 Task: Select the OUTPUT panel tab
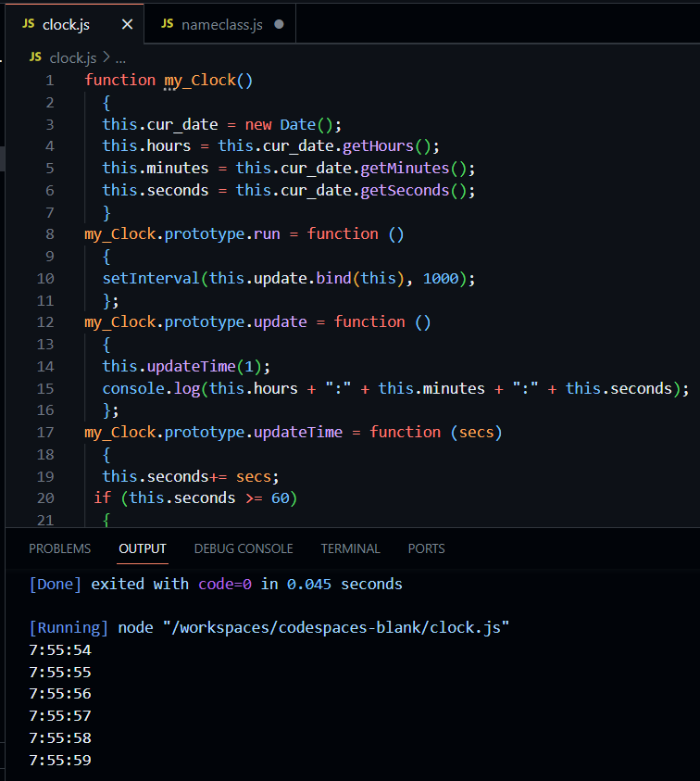click(143, 548)
